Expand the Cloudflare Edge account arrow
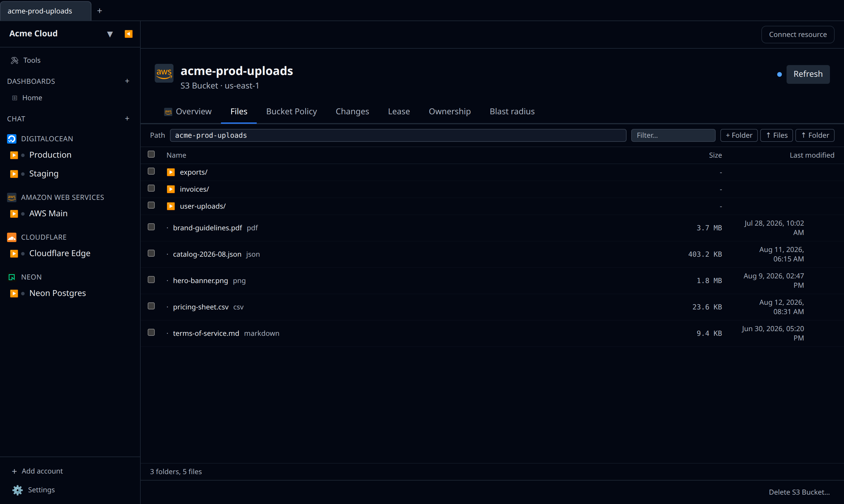Screen dimensions: 844x504 coord(14,254)
